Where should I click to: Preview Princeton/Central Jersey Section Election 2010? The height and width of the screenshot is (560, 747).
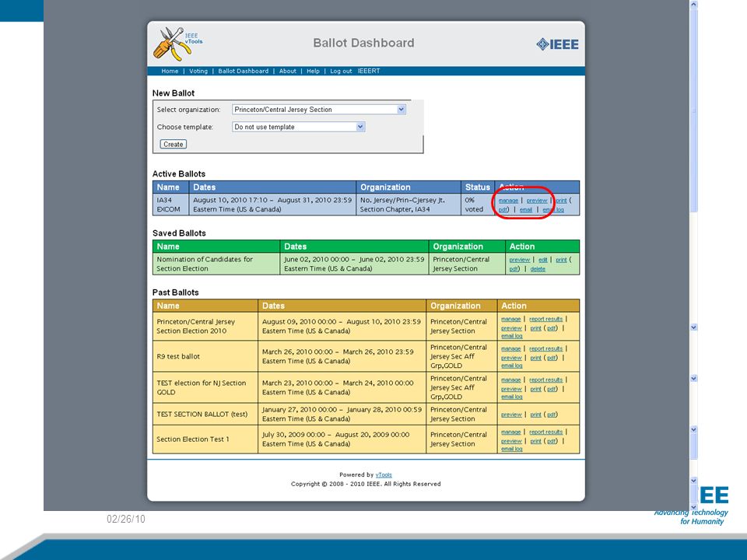[x=511, y=328]
